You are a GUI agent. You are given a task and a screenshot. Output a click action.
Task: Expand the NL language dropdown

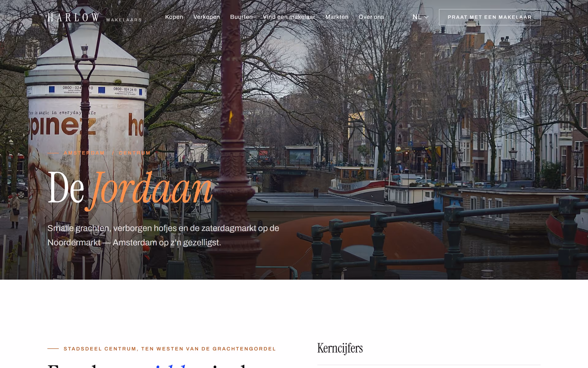click(420, 17)
